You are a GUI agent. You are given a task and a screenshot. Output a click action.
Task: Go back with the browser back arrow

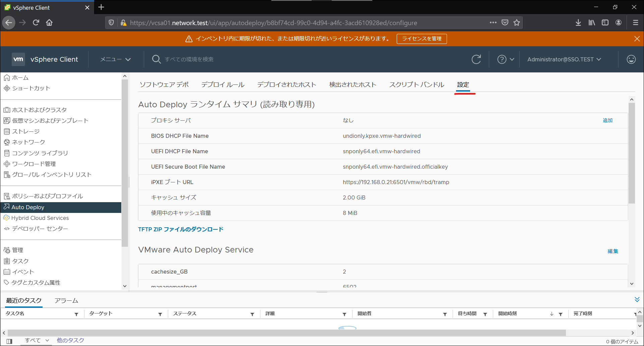9,22
